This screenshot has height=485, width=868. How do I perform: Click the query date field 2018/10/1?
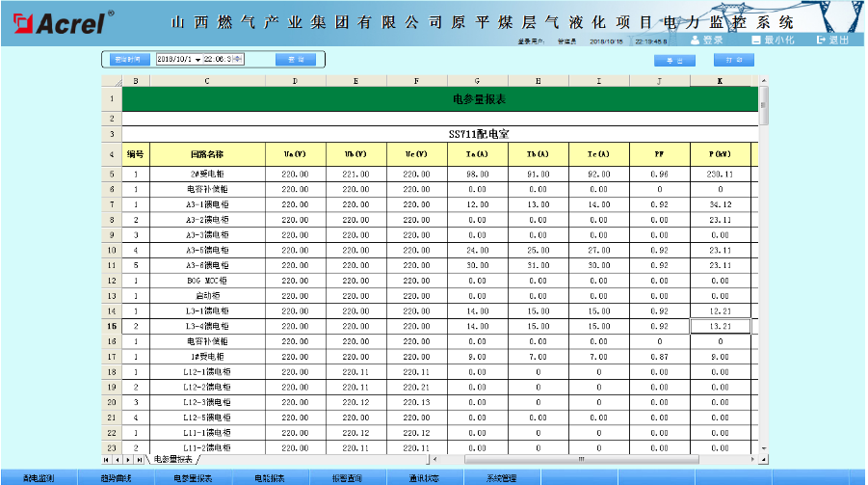pos(175,60)
